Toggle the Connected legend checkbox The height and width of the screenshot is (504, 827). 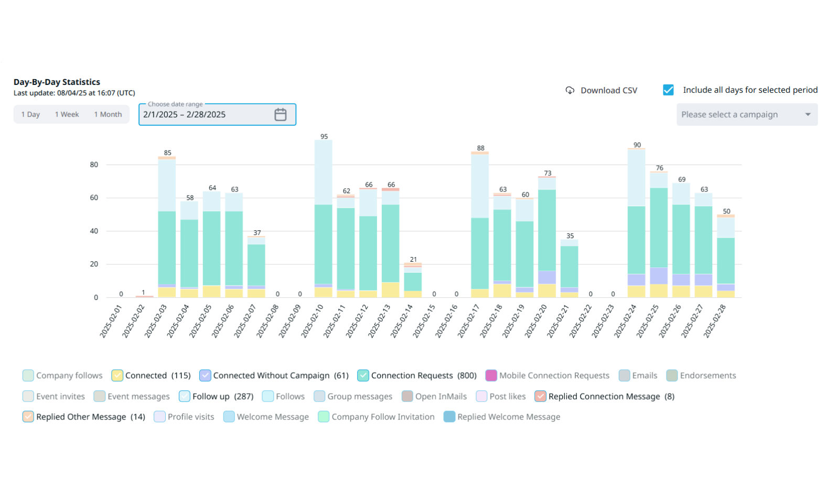coord(117,376)
